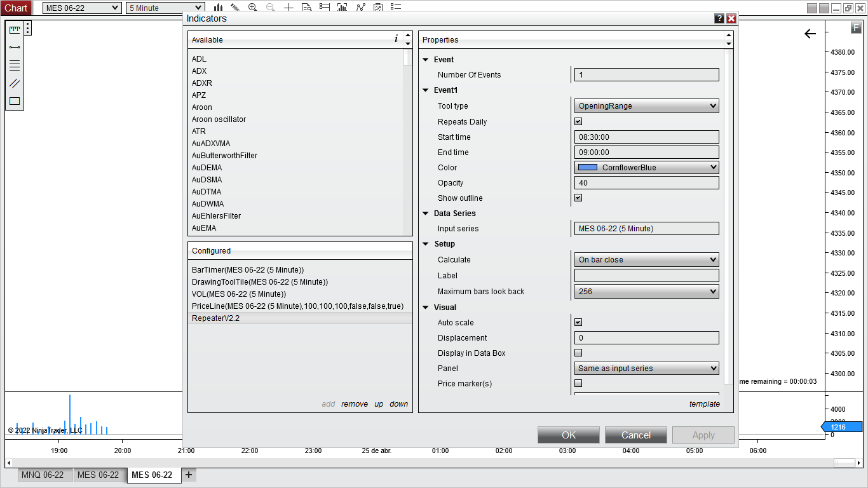Click the Label input field

647,276
